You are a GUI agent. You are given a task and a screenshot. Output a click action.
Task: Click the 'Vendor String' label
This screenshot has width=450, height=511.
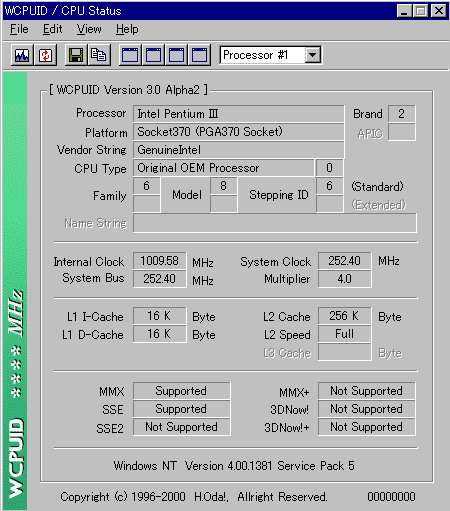click(92, 150)
